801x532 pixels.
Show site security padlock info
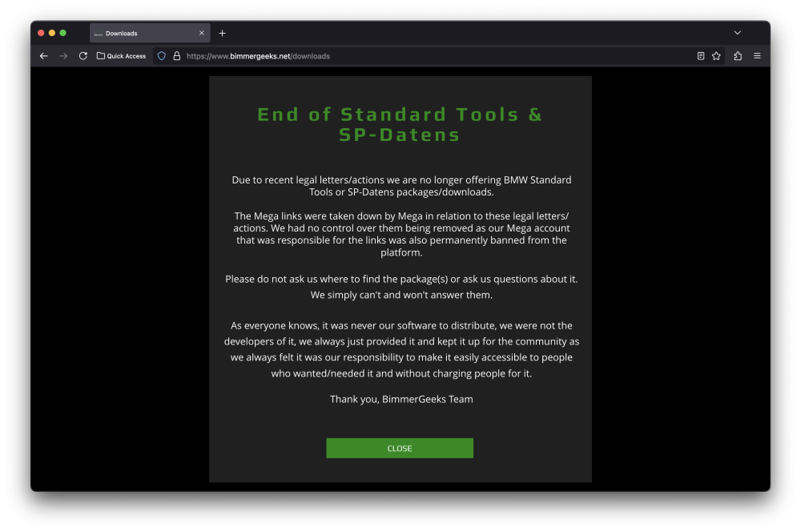point(177,56)
